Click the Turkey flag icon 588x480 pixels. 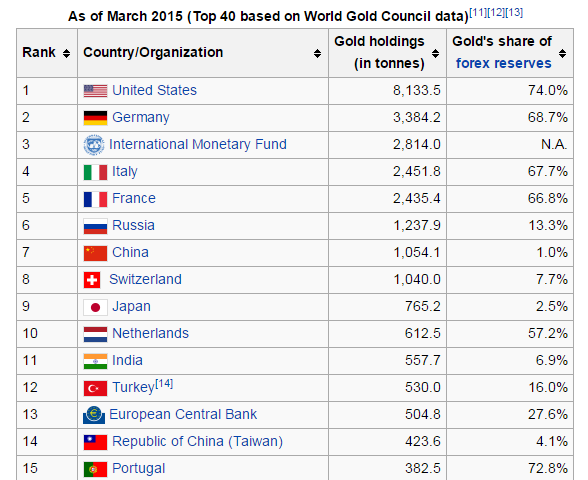point(95,388)
